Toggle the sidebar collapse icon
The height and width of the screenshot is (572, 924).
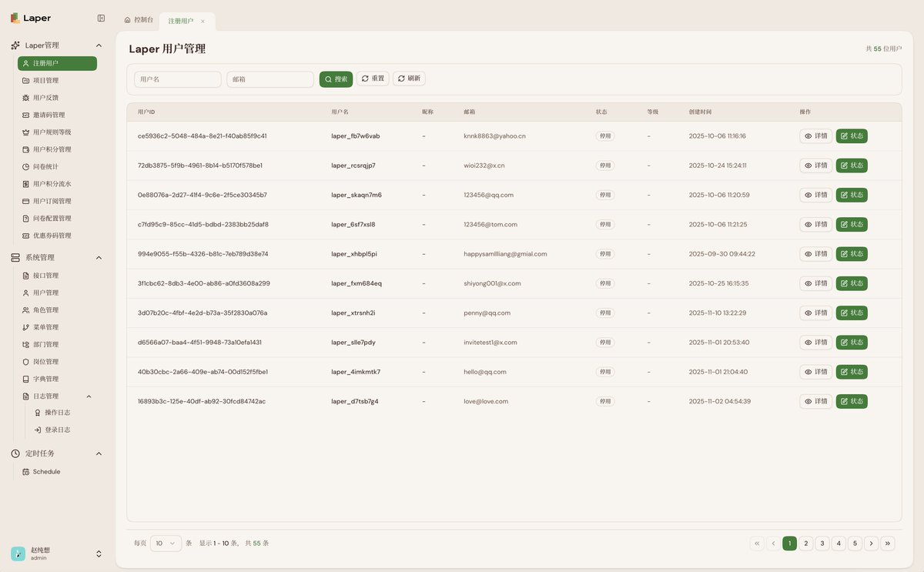click(101, 18)
